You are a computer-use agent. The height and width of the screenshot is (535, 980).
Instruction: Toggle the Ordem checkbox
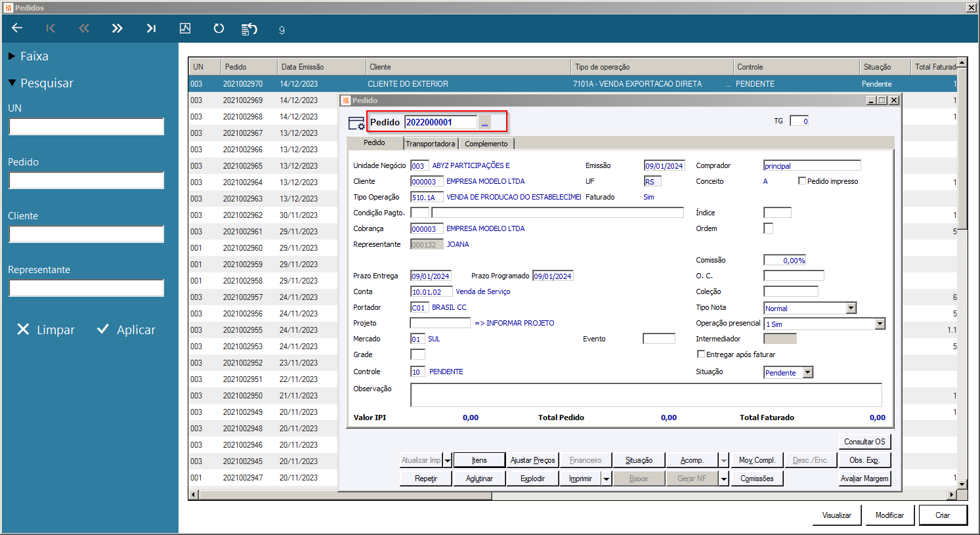768,228
